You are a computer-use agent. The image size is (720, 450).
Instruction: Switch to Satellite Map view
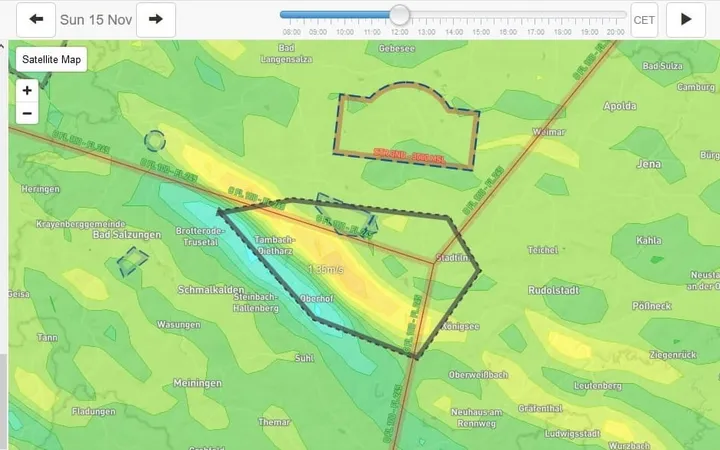coord(51,59)
